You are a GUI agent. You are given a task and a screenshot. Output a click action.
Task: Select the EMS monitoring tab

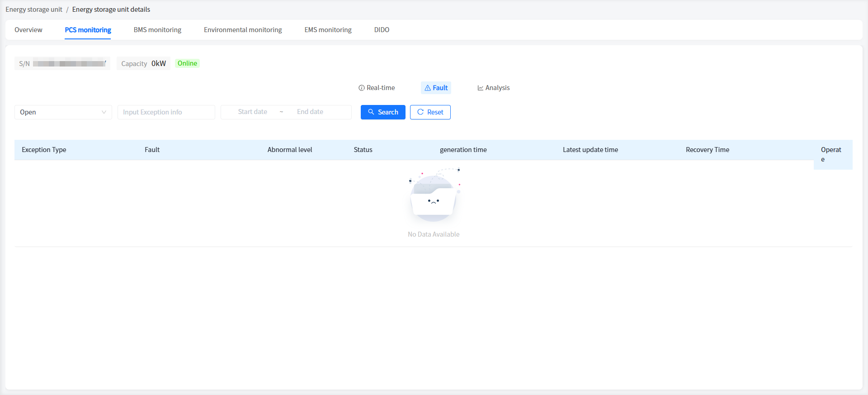tap(328, 30)
